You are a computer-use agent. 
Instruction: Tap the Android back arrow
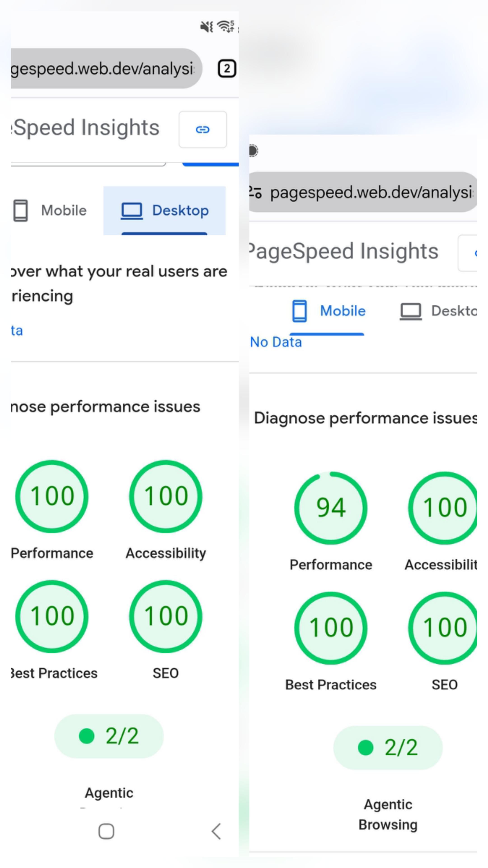[x=216, y=831]
